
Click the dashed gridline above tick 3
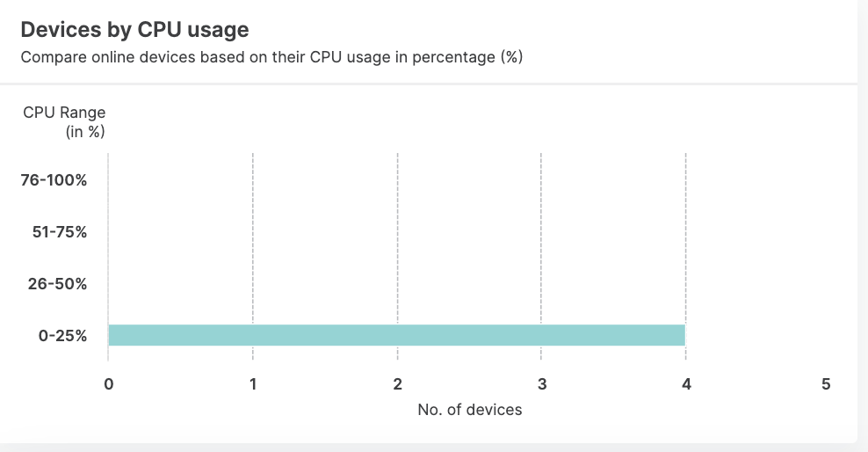[x=541, y=237]
